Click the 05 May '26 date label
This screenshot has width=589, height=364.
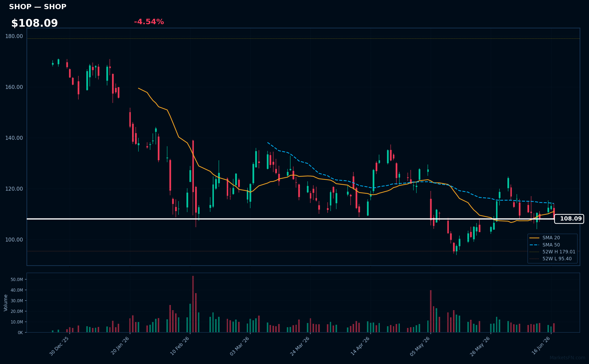pos(420,346)
